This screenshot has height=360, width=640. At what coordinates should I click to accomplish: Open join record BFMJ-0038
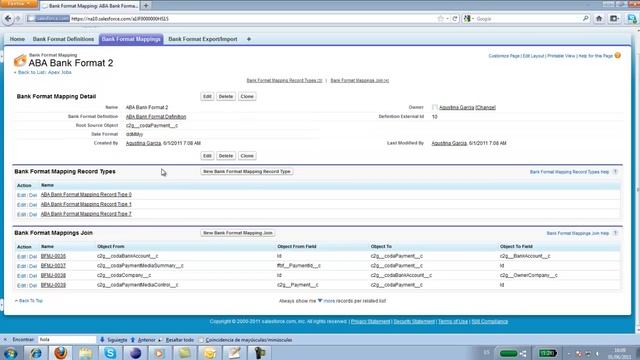[53, 276]
